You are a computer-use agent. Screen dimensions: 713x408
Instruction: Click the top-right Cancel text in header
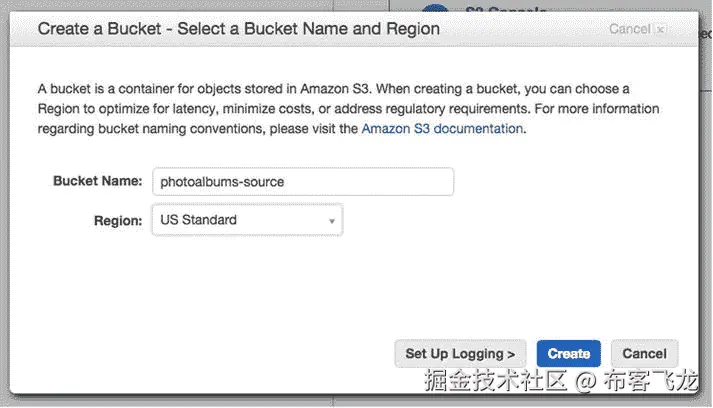(630, 29)
